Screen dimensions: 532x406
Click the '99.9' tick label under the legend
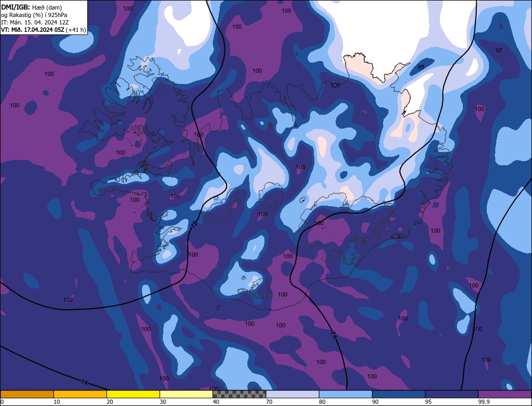483,402
